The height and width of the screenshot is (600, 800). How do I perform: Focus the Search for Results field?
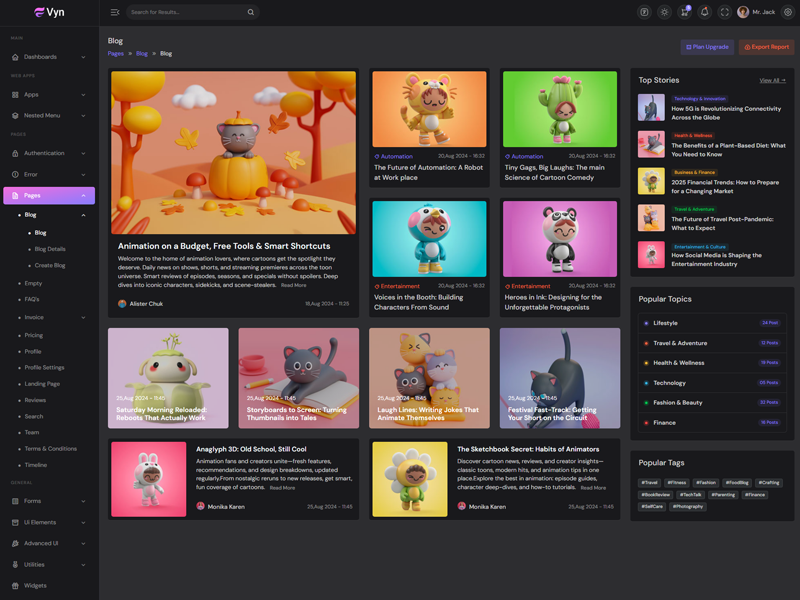(185, 12)
